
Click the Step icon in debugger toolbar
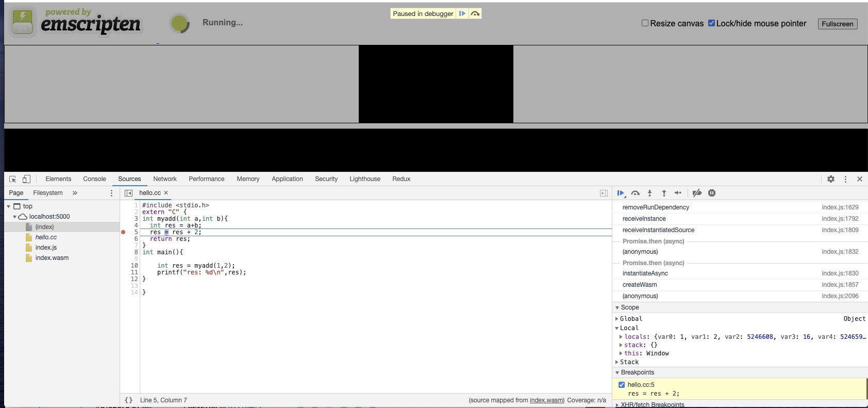(678, 193)
